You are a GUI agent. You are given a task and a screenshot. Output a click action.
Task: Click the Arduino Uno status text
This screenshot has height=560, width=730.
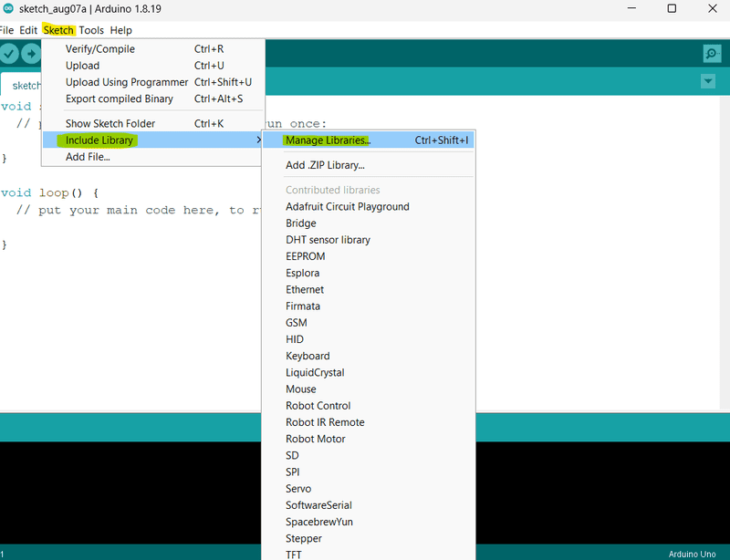click(692, 554)
